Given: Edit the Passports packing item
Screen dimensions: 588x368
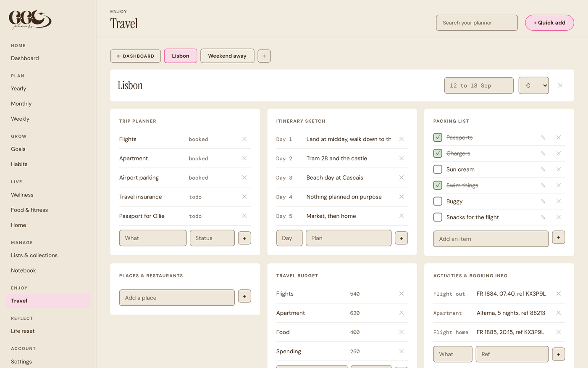Looking at the screenshot, I should (543, 138).
